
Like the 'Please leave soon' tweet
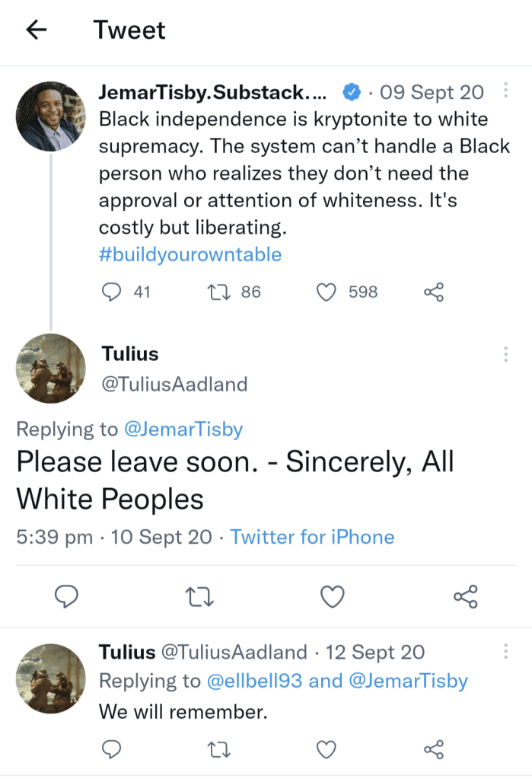click(333, 597)
